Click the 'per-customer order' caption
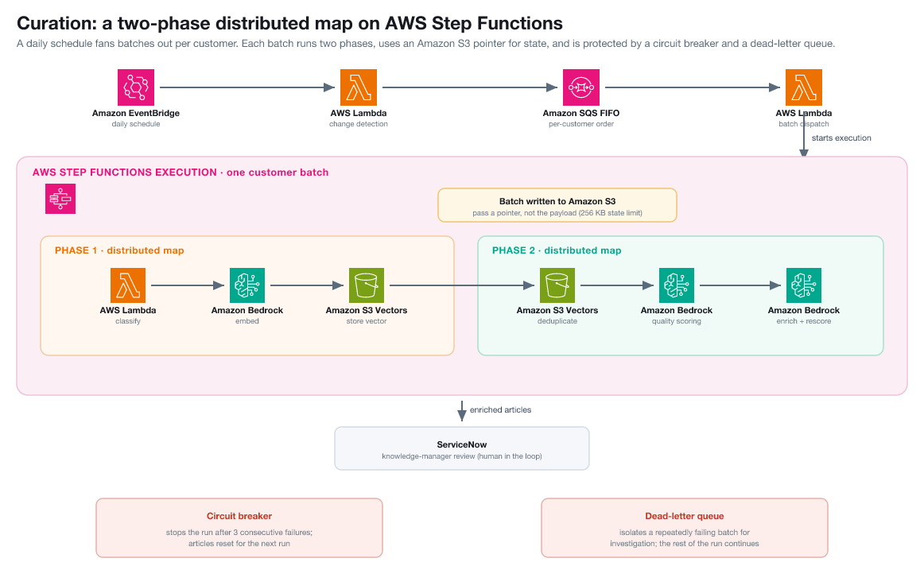Image resolution: width=924 pixels, height=574 pixels. click(x=581, y=124)
